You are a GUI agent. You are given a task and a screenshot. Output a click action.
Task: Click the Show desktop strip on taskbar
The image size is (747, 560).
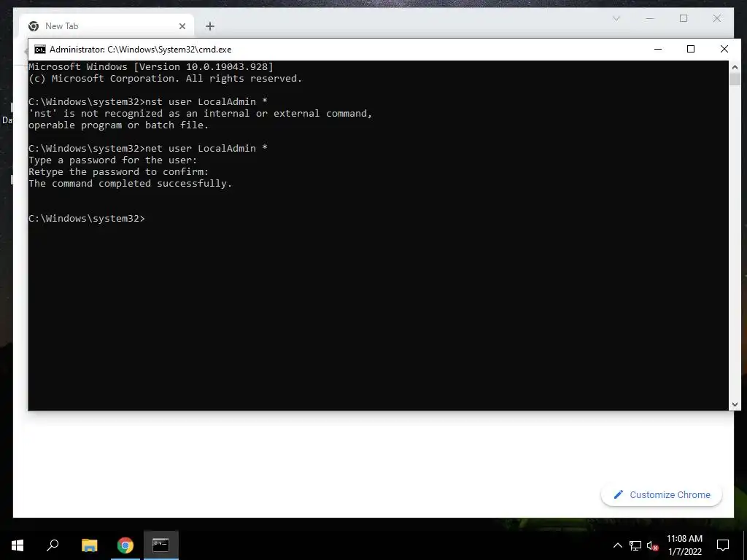click(x=745, y=545)
